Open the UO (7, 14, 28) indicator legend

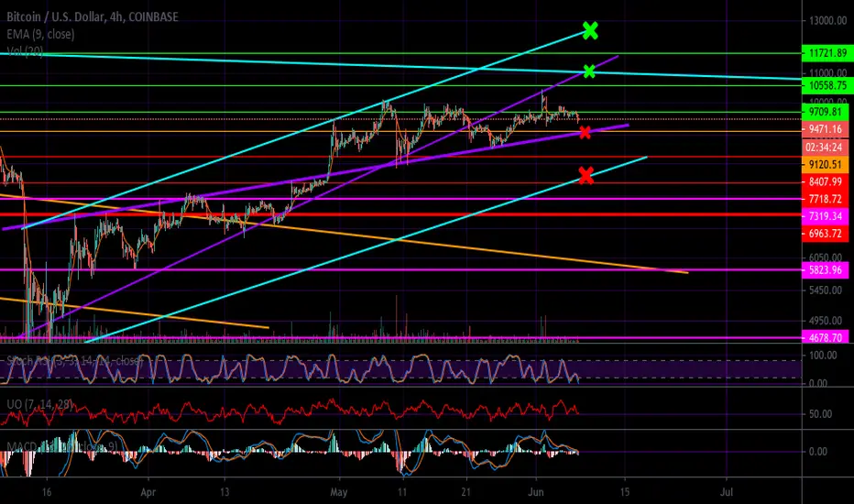tap(40, 404)
